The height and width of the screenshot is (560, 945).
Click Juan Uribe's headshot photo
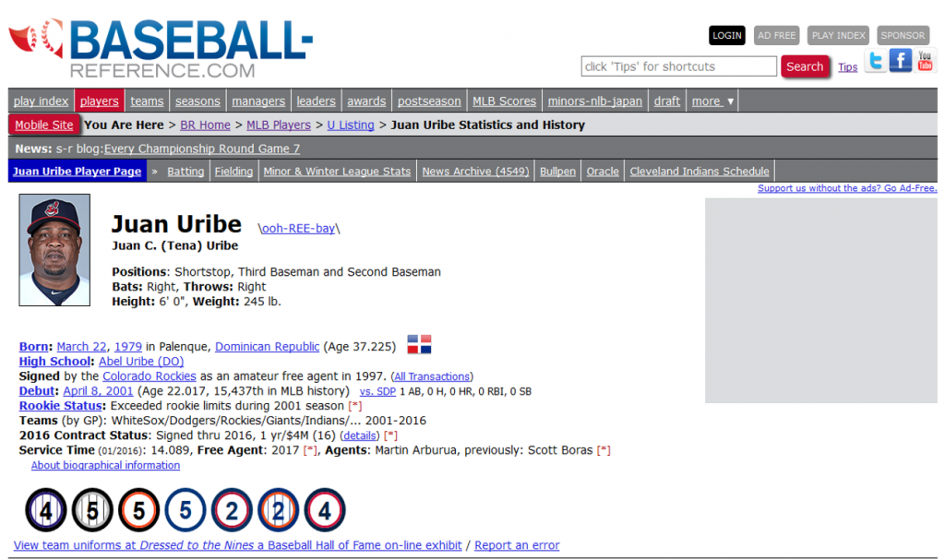[54, 250]
